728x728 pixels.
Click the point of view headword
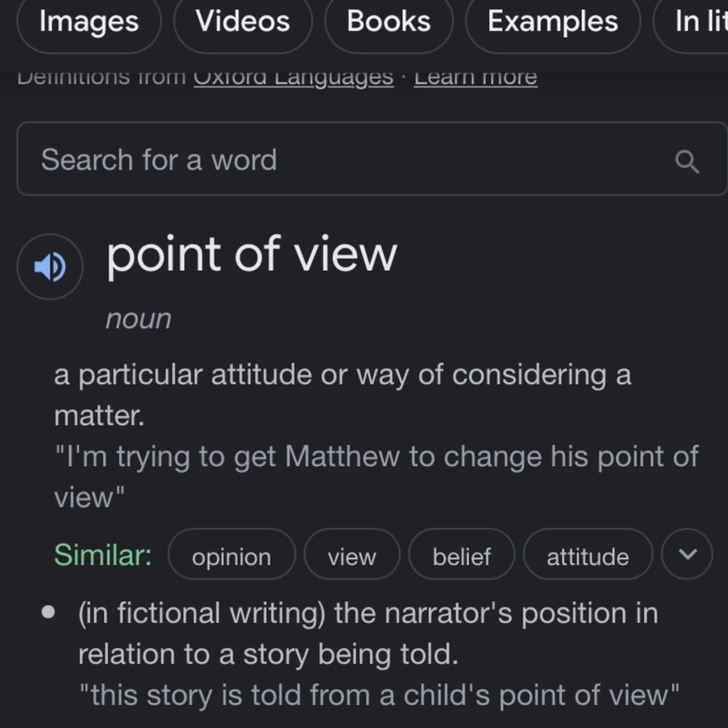252,254
